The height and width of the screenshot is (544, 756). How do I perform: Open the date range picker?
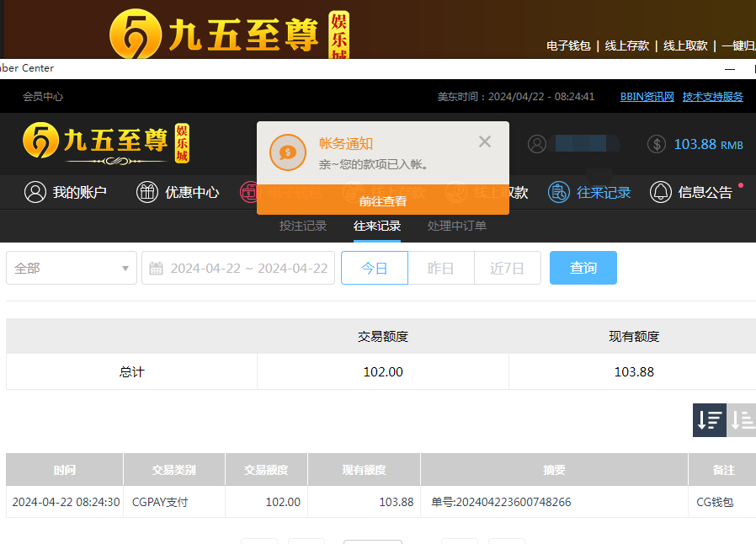238,269
